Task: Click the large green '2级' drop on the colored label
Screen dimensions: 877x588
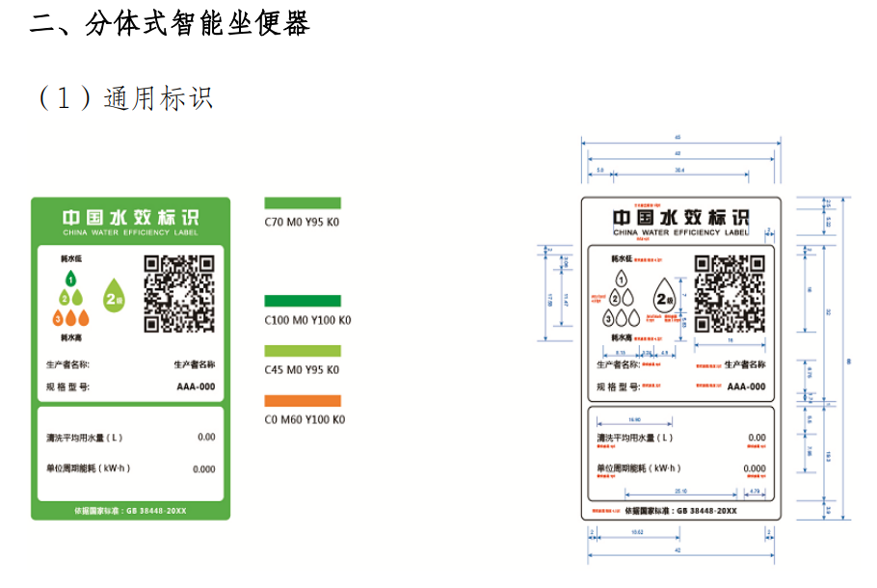Action: (x=114, y=296)
